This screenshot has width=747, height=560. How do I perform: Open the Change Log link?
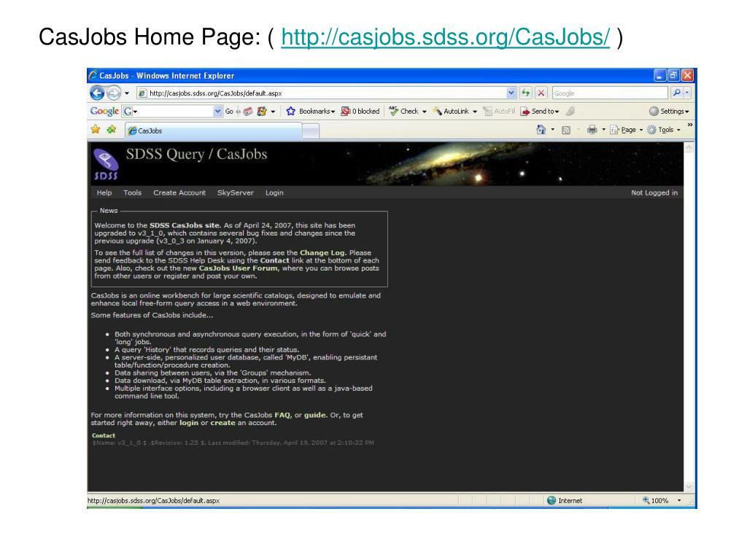[x=322, y=253]
